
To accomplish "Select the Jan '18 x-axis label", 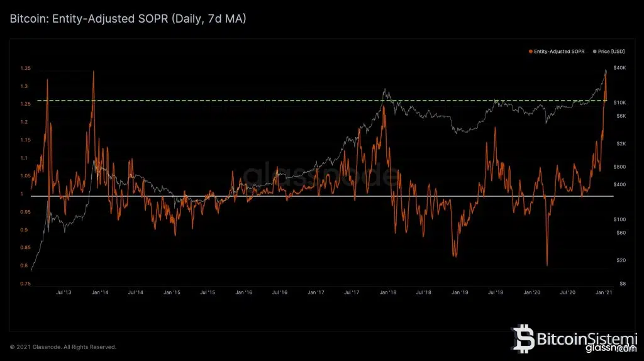I will pyautogui.click(x=388, y=292).
